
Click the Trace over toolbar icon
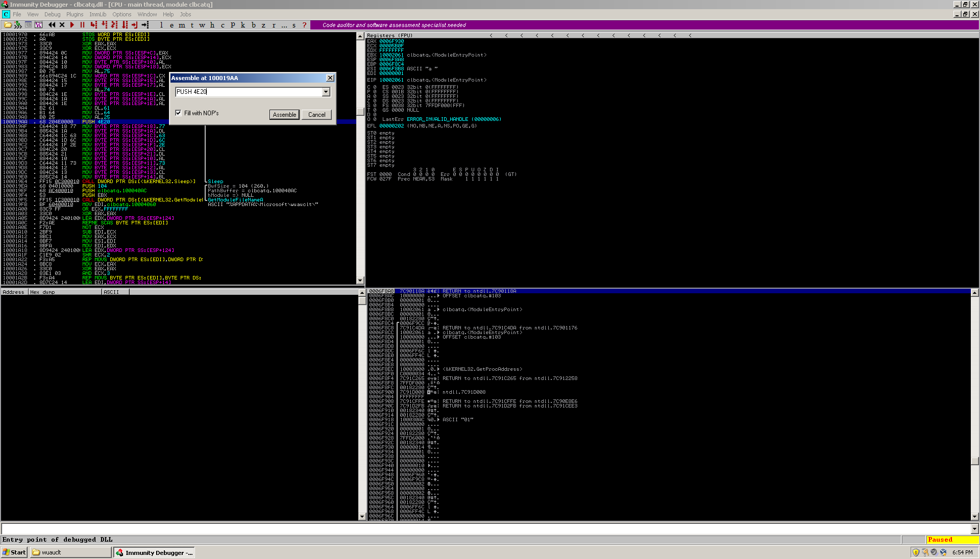(x=125, y=25)
